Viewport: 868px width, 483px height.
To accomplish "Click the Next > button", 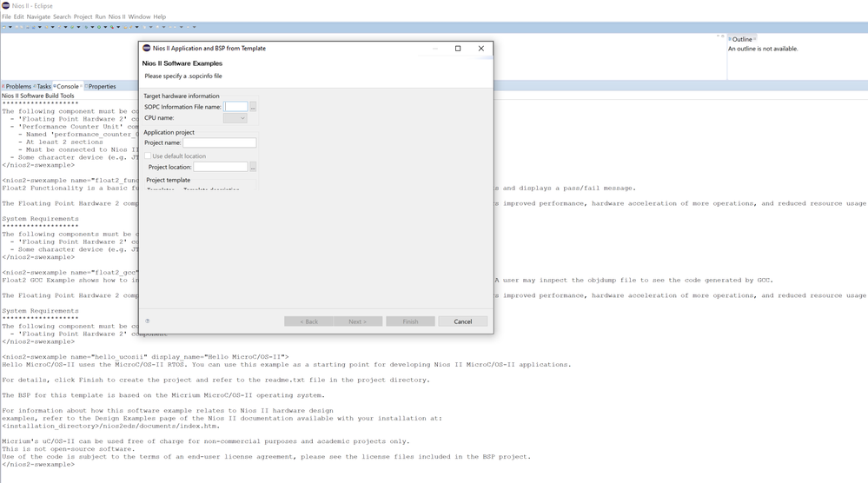I will [x=358, y=321].
